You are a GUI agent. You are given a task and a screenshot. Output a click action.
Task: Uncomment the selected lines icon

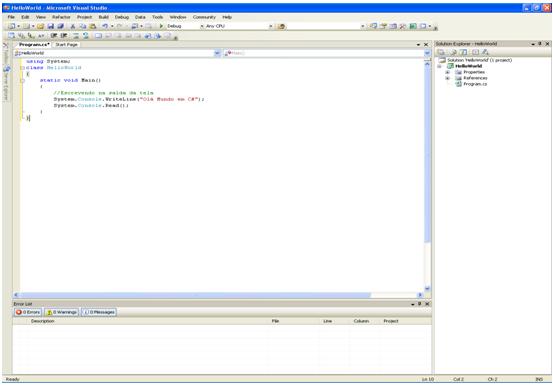click(86, 36)
